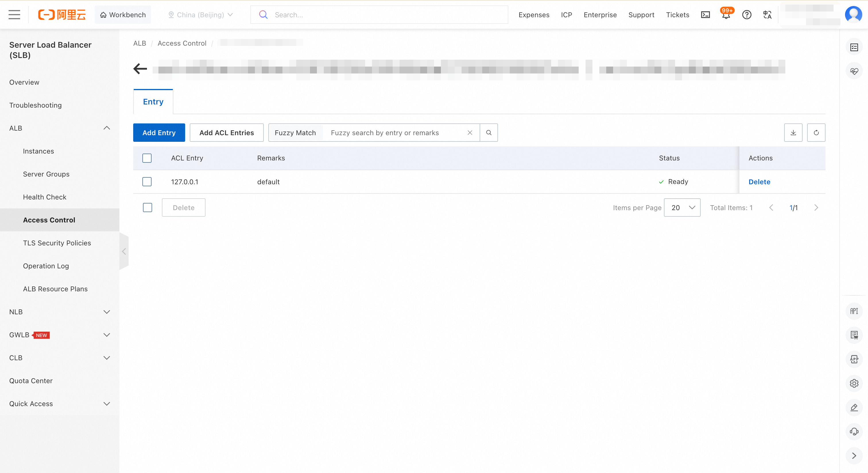Screen dimensions: 868x473
Task: Open Cloud Shell terminal icon
Action: 705,14
